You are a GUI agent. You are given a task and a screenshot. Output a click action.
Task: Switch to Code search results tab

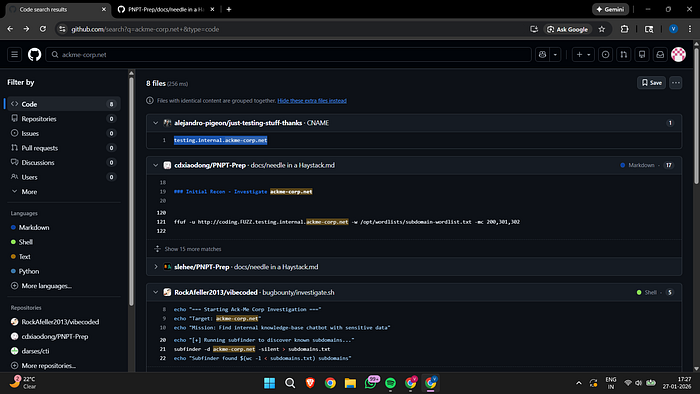click(x=58, y=9)
